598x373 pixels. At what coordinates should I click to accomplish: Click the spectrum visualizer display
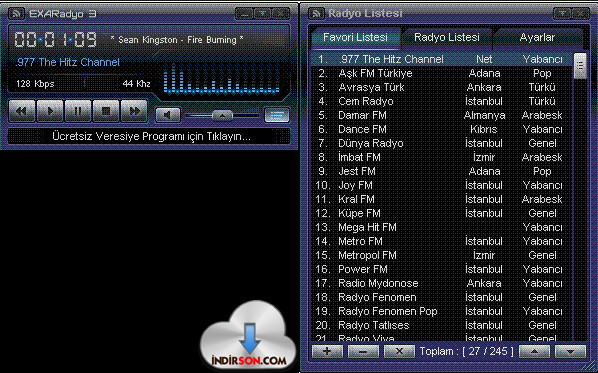pyautogui.click(x=221, y=79)
